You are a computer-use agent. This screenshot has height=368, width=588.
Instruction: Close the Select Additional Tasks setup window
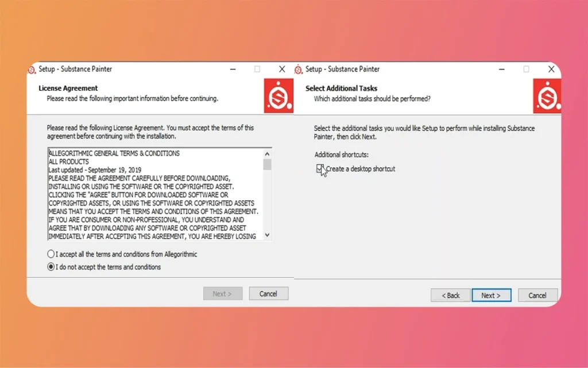551,69
